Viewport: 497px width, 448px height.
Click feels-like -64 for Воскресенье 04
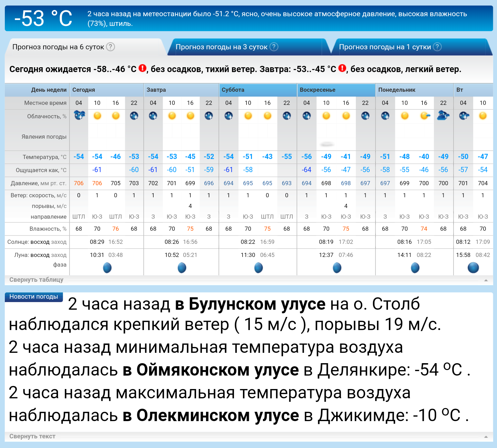(x=306, y=170)
